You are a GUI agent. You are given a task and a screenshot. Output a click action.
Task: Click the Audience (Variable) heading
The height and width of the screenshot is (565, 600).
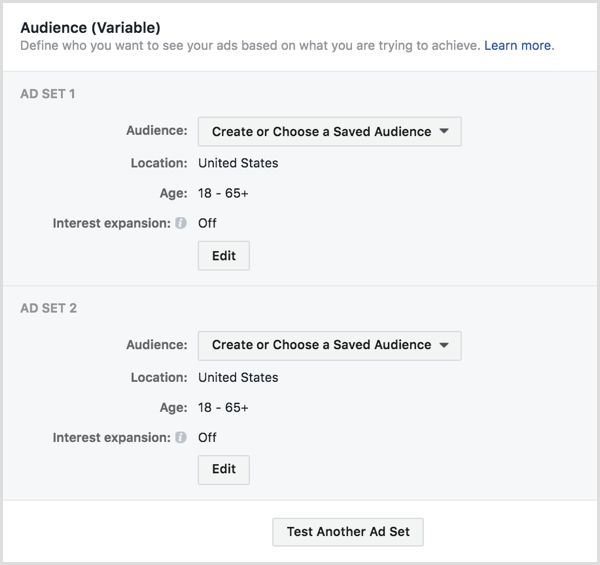[90, 28]
